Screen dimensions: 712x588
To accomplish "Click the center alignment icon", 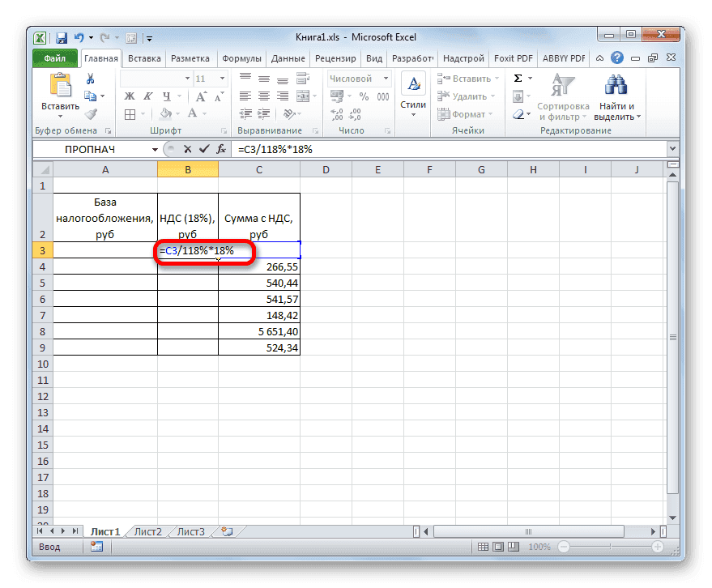I will point(263,96).
